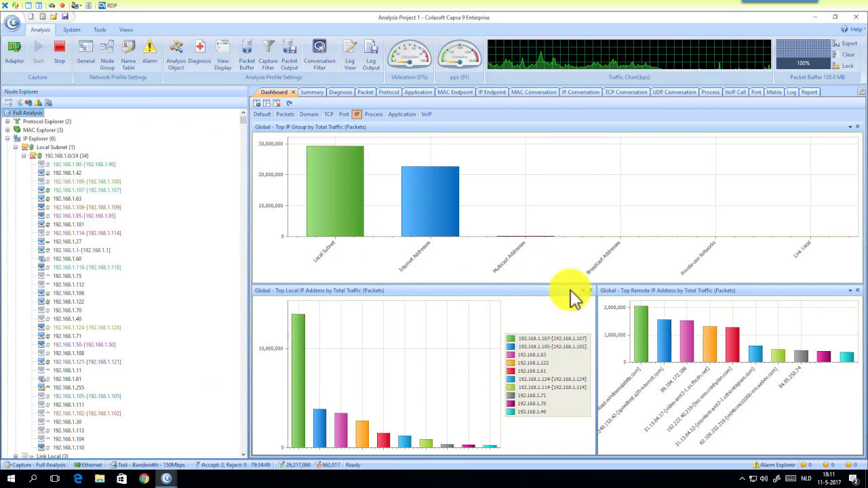The height and width of the screenshot is (488, 868).
Task: Open the Conversation Filter
Action: pos(319,55)
